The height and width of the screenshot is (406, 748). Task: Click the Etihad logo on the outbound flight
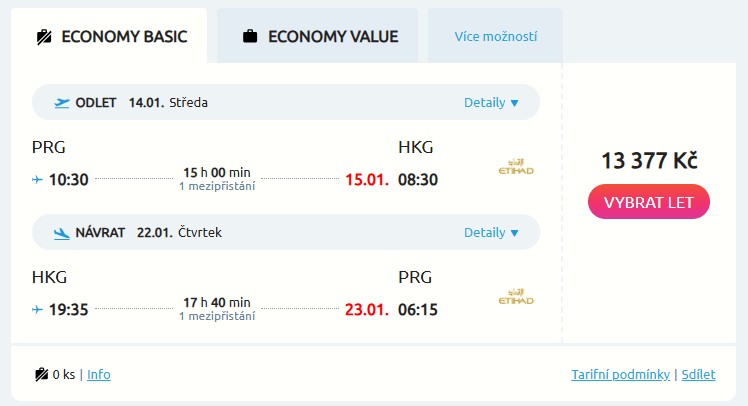pyautogui.click(x=516, y=166)
